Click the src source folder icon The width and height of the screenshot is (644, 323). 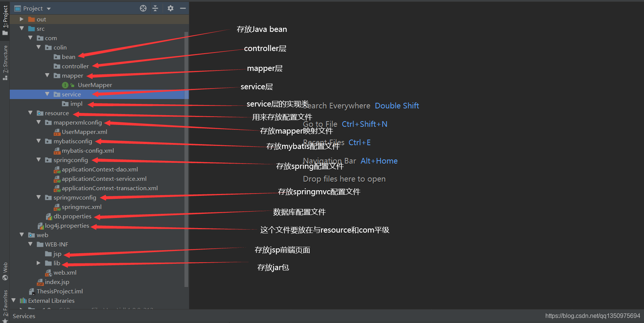click(31, 29)
